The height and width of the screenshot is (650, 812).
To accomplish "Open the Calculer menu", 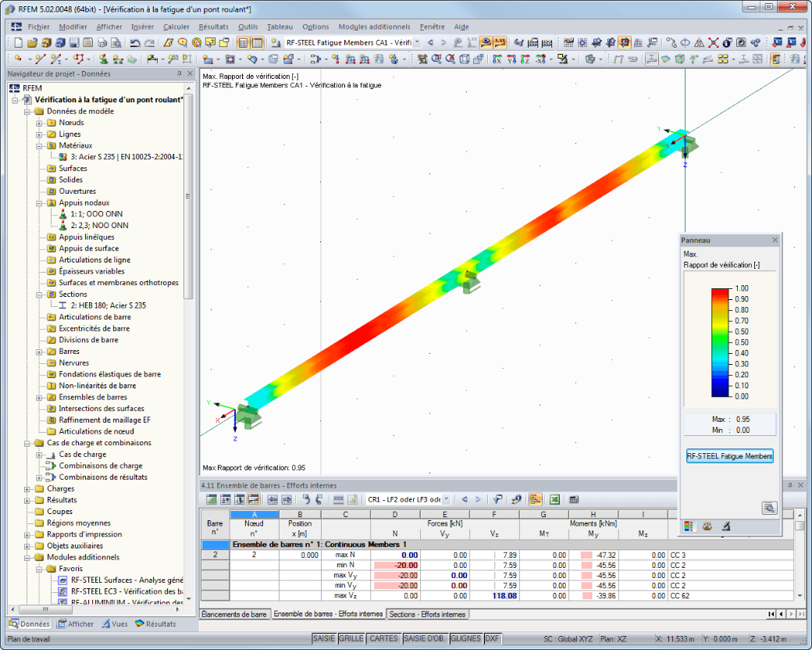I will tap(176, 27).
